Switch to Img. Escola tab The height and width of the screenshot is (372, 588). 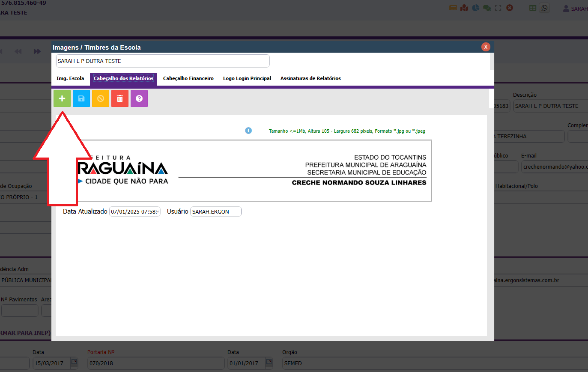coord(70,78)
